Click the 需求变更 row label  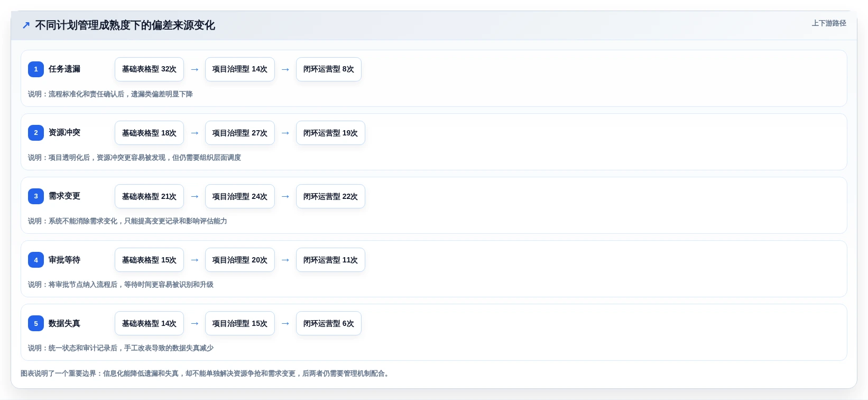coord(64,196)
